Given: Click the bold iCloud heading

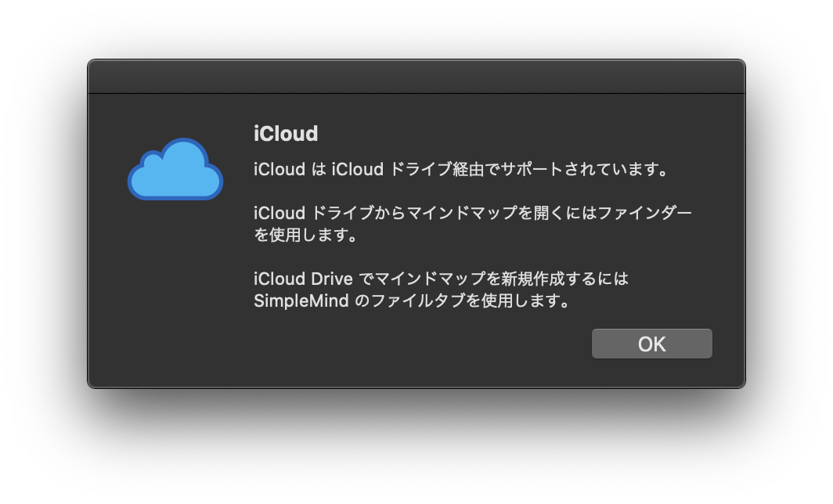Looking at the screenshot, I should (x=286, y=134).
